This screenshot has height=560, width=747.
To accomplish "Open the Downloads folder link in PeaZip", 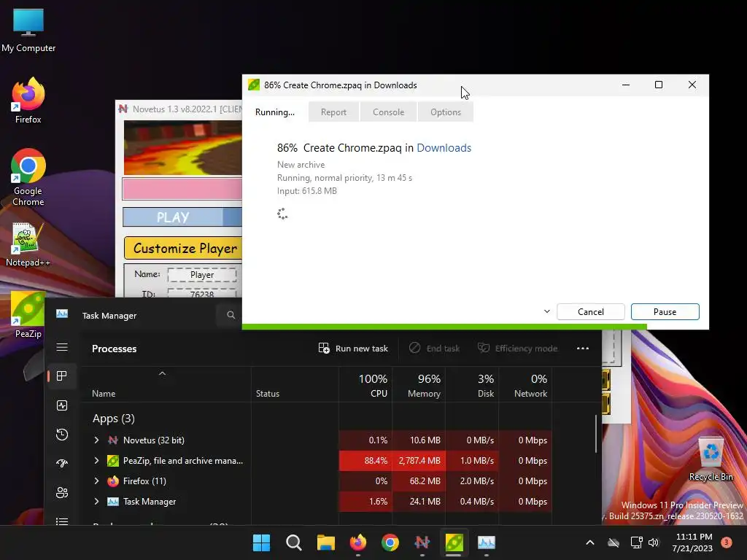I will [444, 148].
